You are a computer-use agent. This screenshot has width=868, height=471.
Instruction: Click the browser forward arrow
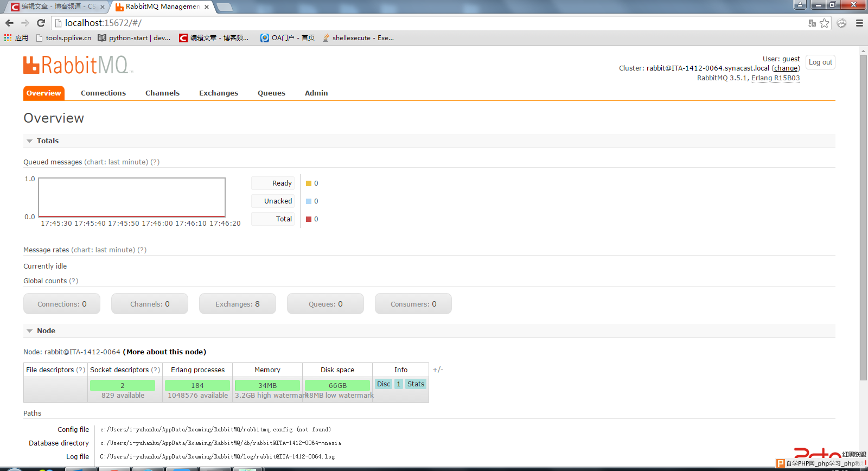click(25, 23)
